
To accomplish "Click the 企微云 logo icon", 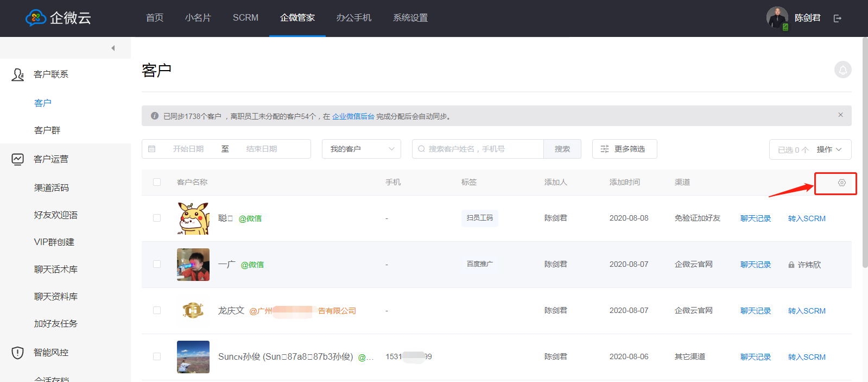I will (x=36, y=18).
